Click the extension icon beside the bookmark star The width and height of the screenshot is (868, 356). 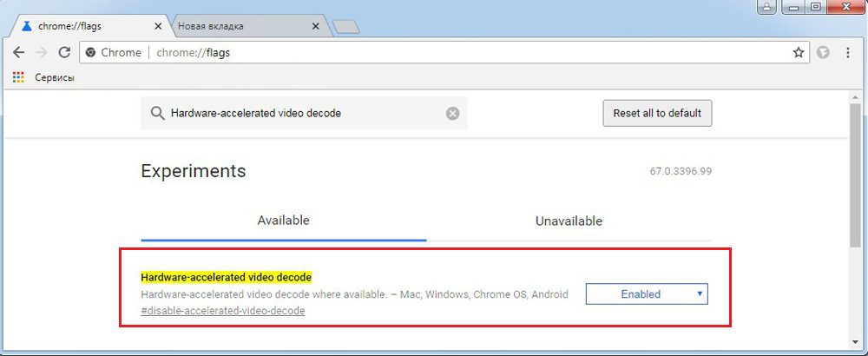[824, 53]
